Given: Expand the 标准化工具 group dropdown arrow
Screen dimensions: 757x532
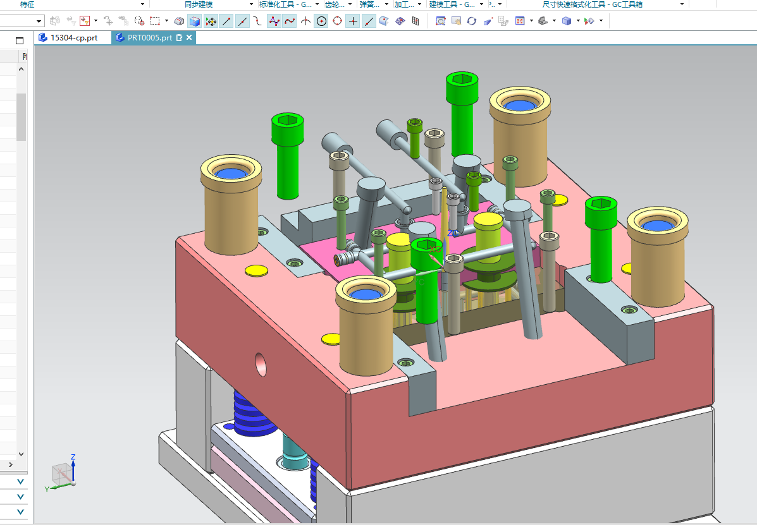Looking at the screenshot, I should point(317,4).
